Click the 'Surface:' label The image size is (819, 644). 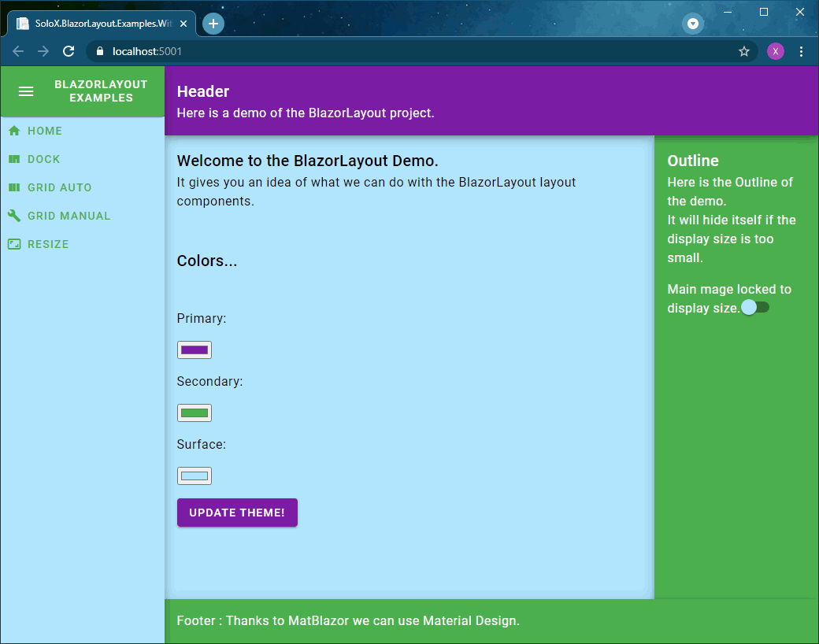pyautogui.click(x=202, y=445)
